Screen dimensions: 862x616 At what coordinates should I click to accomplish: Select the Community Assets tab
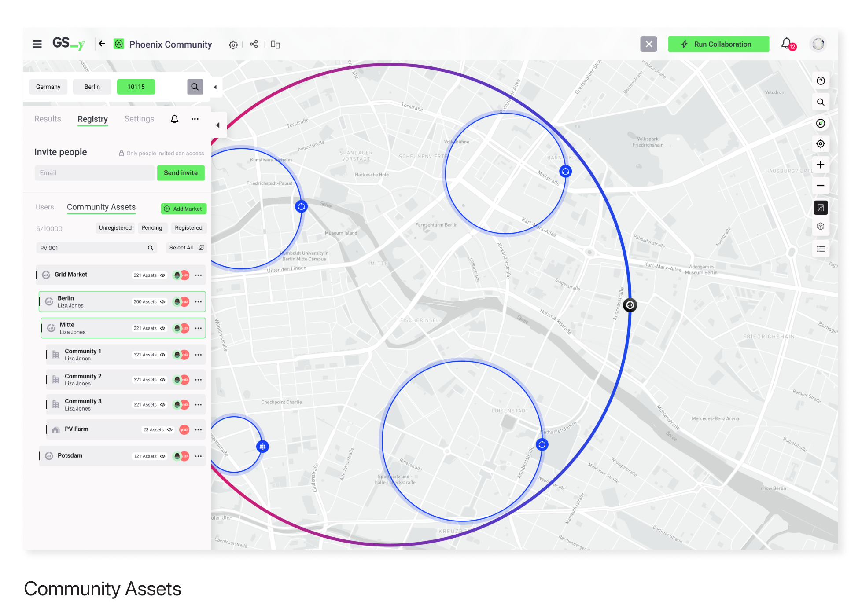point(101,207)
